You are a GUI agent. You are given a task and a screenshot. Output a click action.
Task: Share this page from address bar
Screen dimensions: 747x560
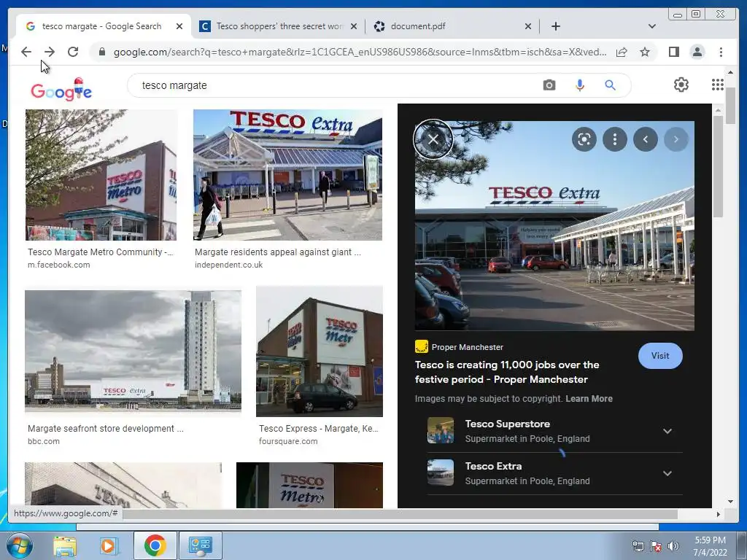click(x=622, y=52)
